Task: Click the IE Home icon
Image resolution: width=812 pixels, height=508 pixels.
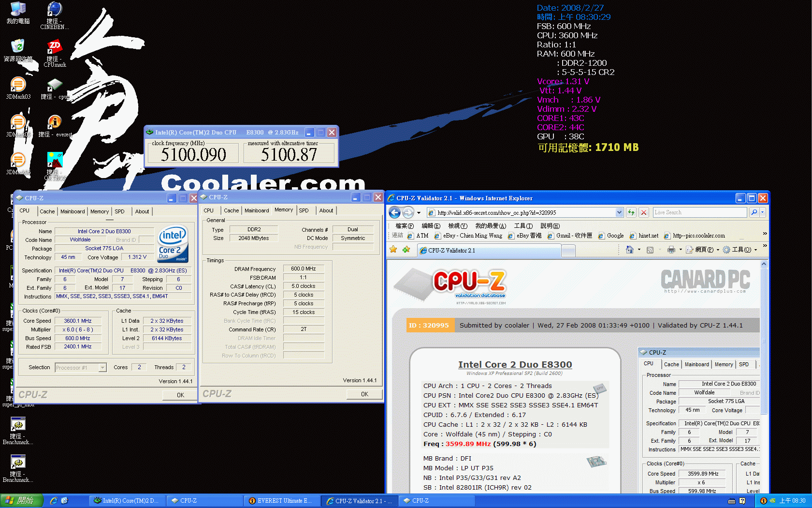Action: click(x=629, y=250)
